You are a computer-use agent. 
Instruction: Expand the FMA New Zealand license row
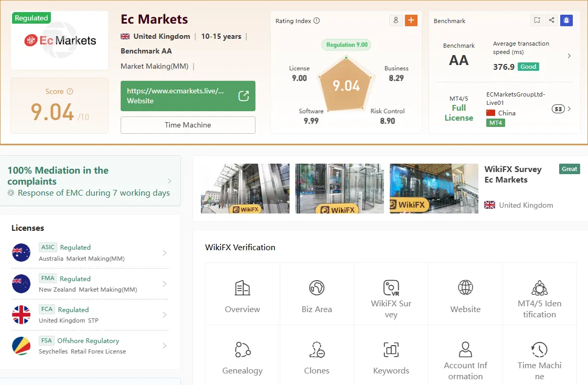click(x=90, y=284)
